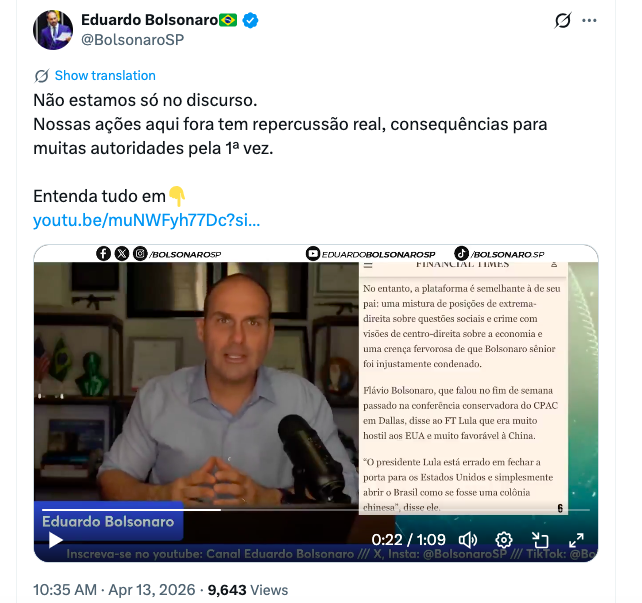Mute the video volume speaker icon

click(468, 540)
